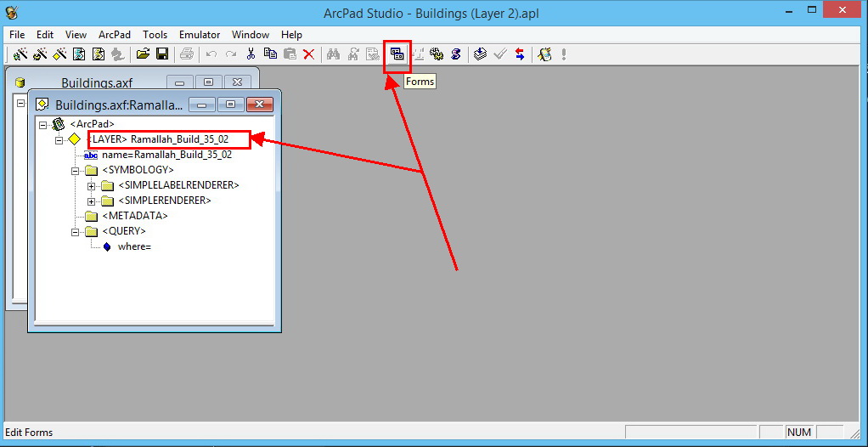Select the name=Ramallah_Build_35_02 attribute
The image size is (868, 447).
(166, 156)
